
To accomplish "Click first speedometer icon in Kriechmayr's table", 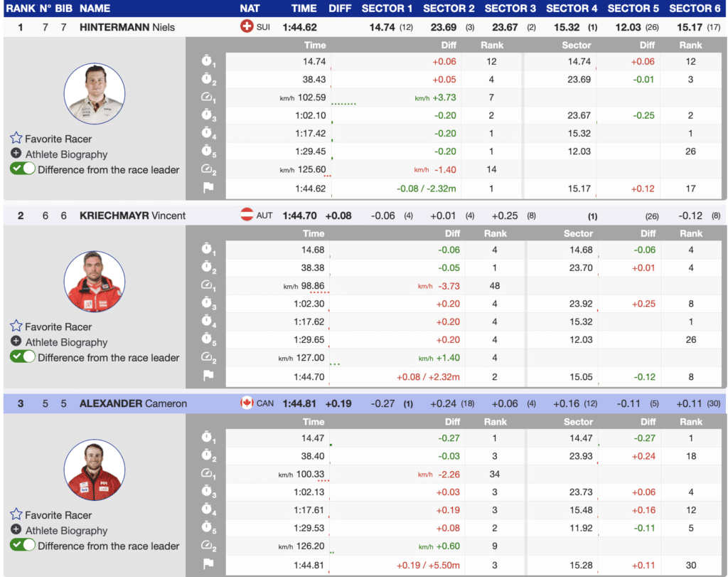I will point(208,285).
